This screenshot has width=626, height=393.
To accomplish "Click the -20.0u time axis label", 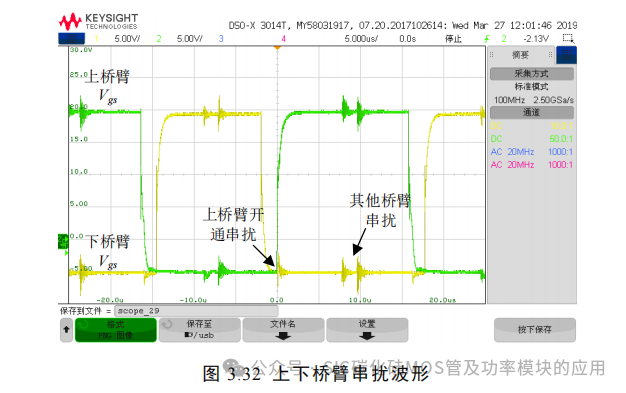I will pyautogui.click(x=110, y=300).
